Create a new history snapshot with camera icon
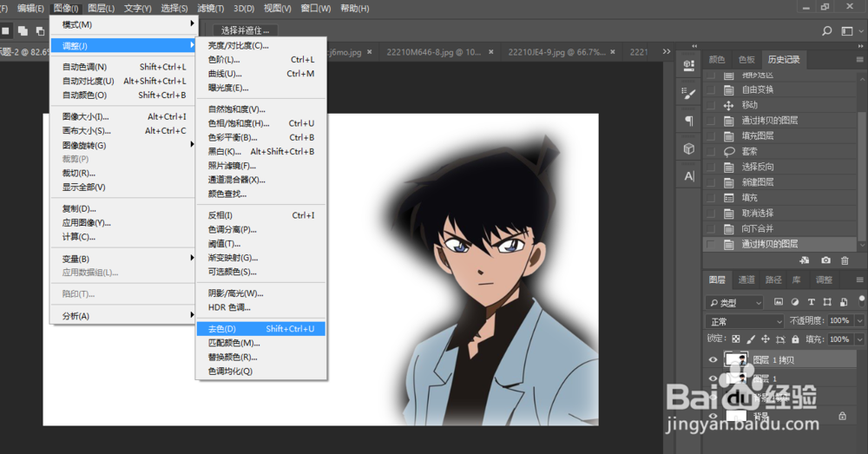This screenshot has width=868, height=454. click(825, 260)
